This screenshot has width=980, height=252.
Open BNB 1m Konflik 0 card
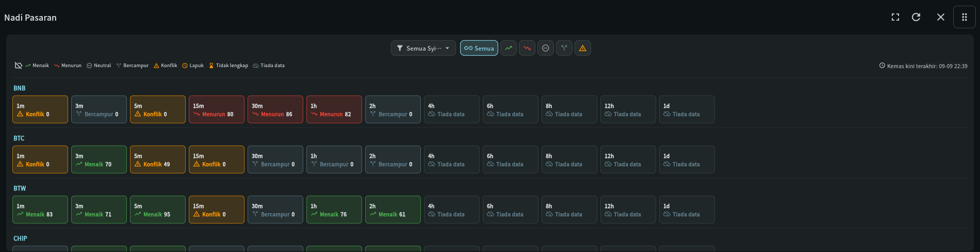40,109
